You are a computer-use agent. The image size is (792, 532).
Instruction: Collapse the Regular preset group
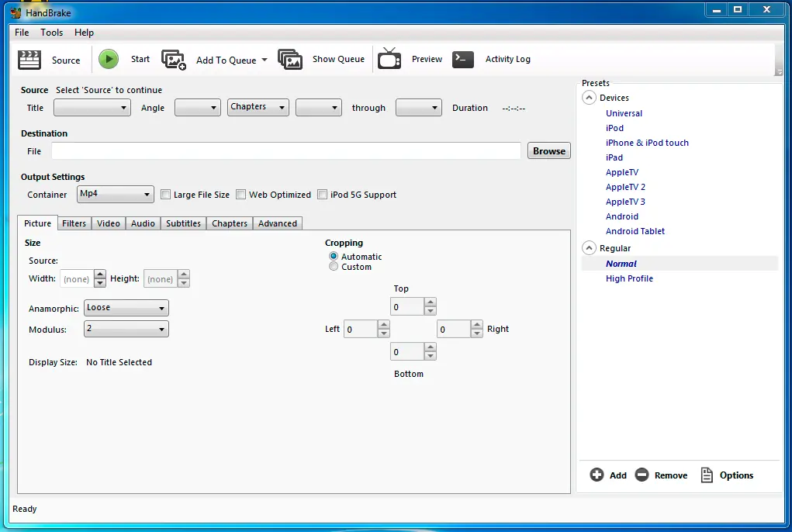pos(589,248)
